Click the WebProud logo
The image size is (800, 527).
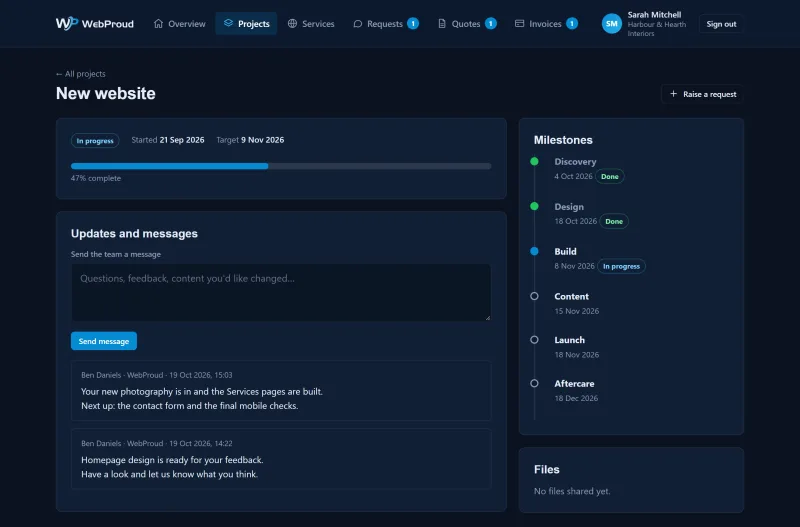click(x=95, y=23)
